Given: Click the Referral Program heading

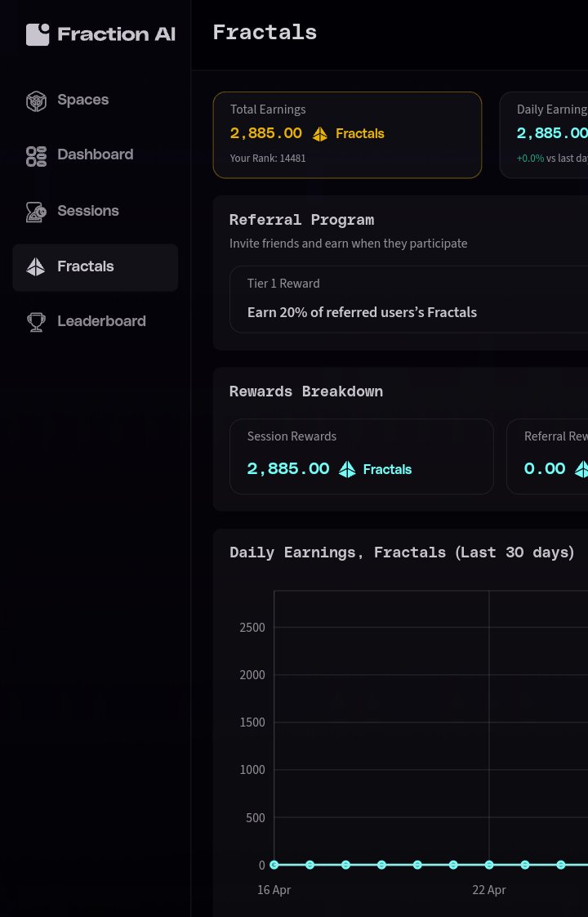Looking at the screenshot, I should click(301, 220).
